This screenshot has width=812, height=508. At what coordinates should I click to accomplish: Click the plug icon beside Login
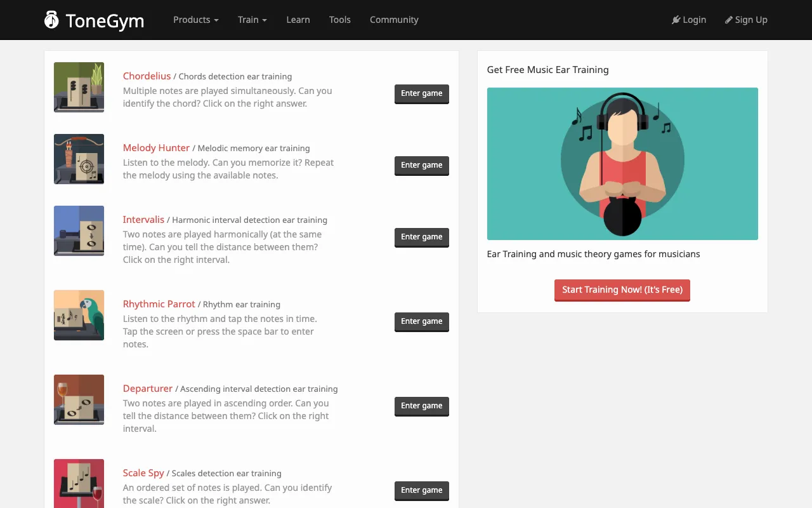click(x=676, y=20)
